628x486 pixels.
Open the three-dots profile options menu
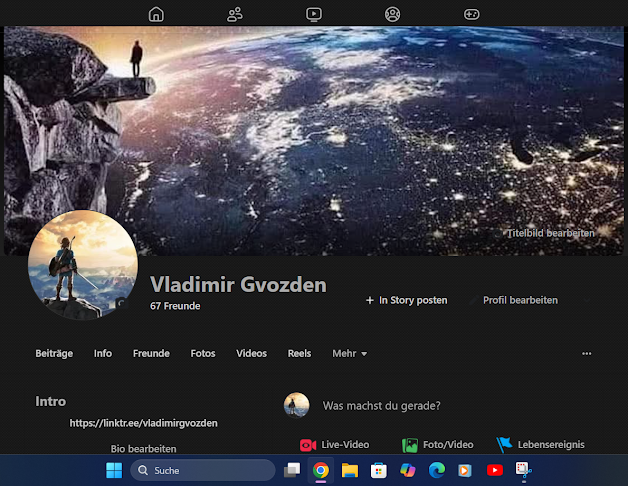[x=587, y=353]
